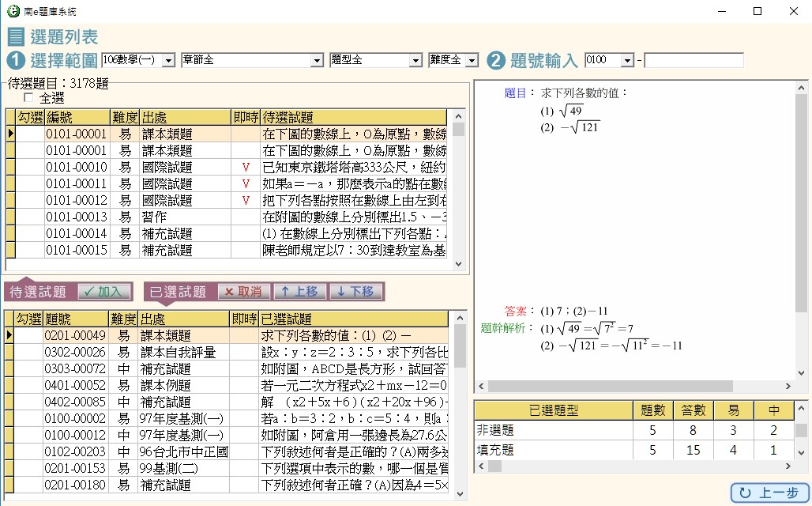812x506 pixels.
Task: Click the step 1 circle icon
Action: [16, 61]
